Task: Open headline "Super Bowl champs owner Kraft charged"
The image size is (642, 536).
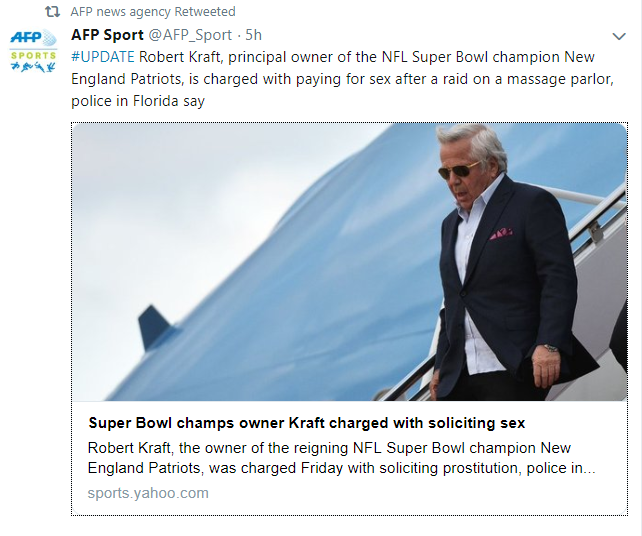Action: (306, 423)
